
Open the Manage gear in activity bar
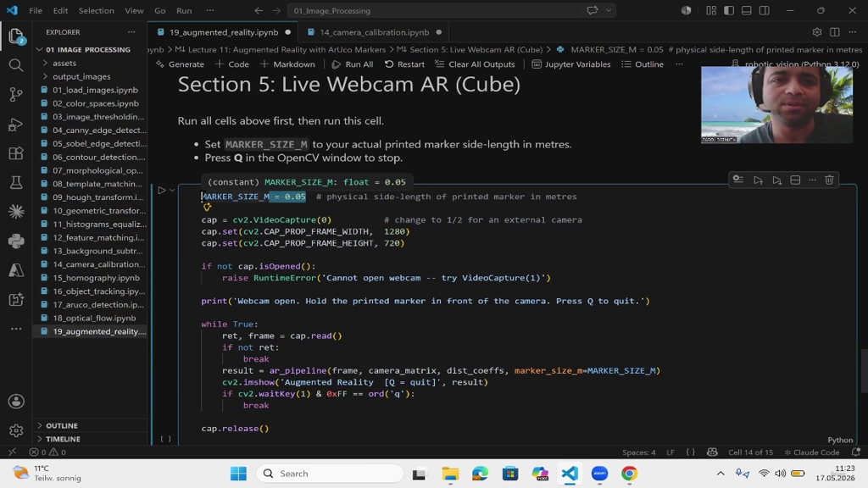pos(16,430)
